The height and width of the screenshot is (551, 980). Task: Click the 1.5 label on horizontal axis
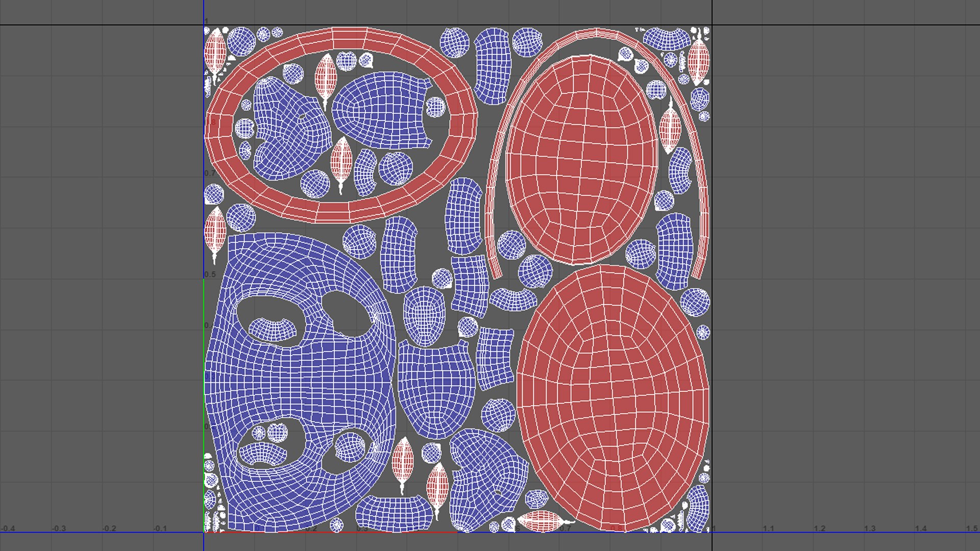coord(971,529)
